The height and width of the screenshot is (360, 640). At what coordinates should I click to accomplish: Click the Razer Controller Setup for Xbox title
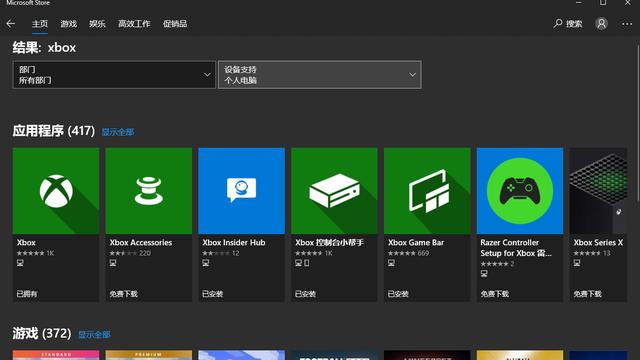[x=516, y=248]
